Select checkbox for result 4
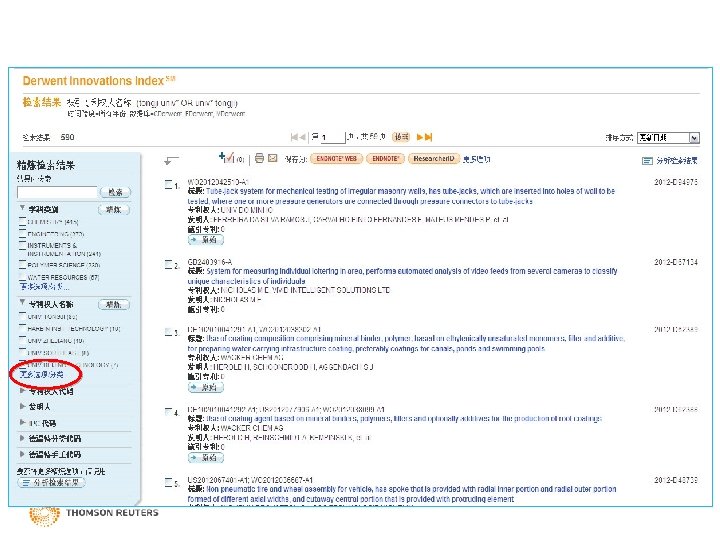Image resolution: width=720 pixels, height=540 pixels. [x=169, y=411]
